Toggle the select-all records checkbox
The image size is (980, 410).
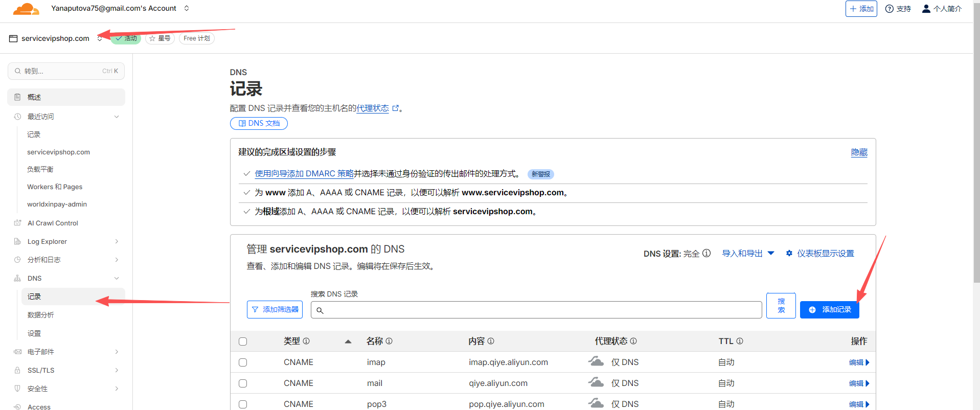click(243, 341)
